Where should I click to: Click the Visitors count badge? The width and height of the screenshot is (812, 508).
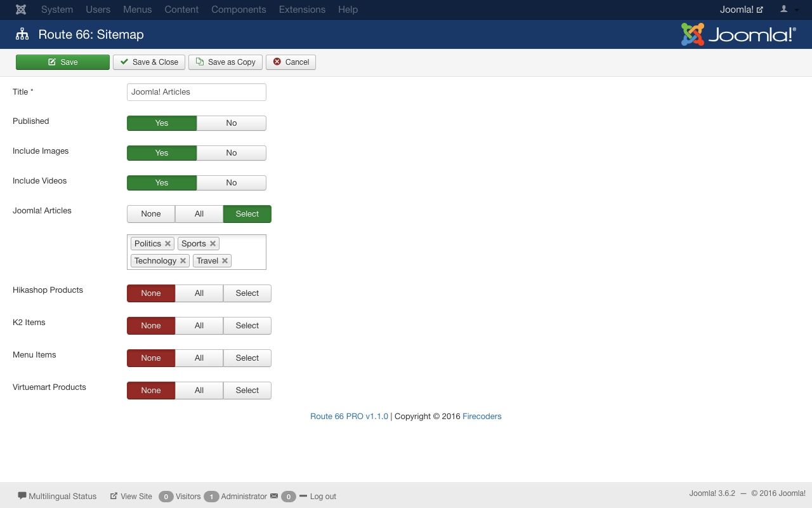tap(166, 497)
